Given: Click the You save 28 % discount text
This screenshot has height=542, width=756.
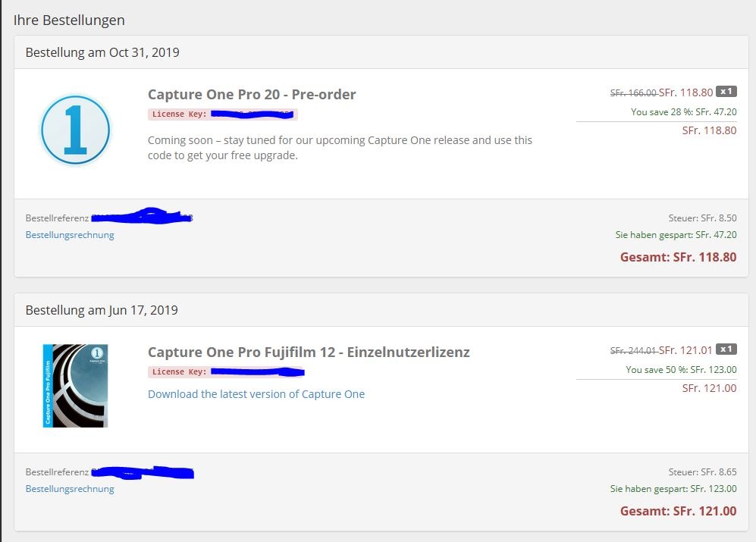Looking at the screenshot, I should 683,112.
